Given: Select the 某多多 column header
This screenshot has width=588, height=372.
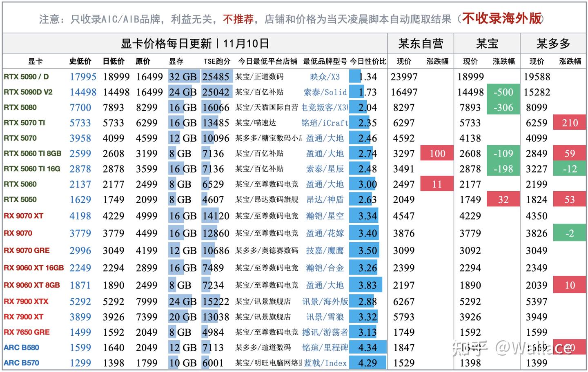Looking at the screenshot, I should tap(553, 43).
